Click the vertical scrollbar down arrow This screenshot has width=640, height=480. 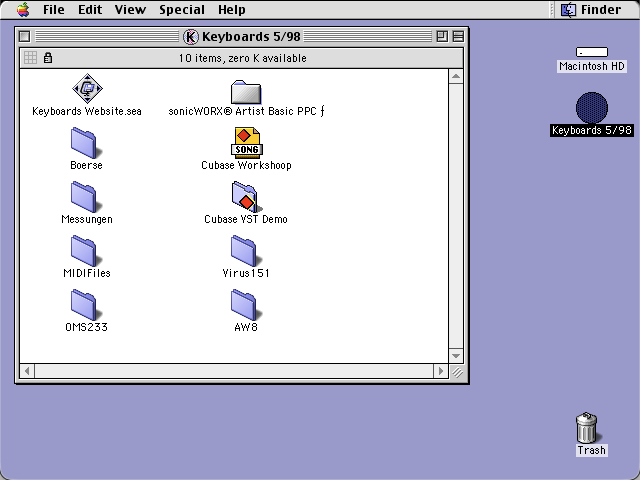point(456,356)
